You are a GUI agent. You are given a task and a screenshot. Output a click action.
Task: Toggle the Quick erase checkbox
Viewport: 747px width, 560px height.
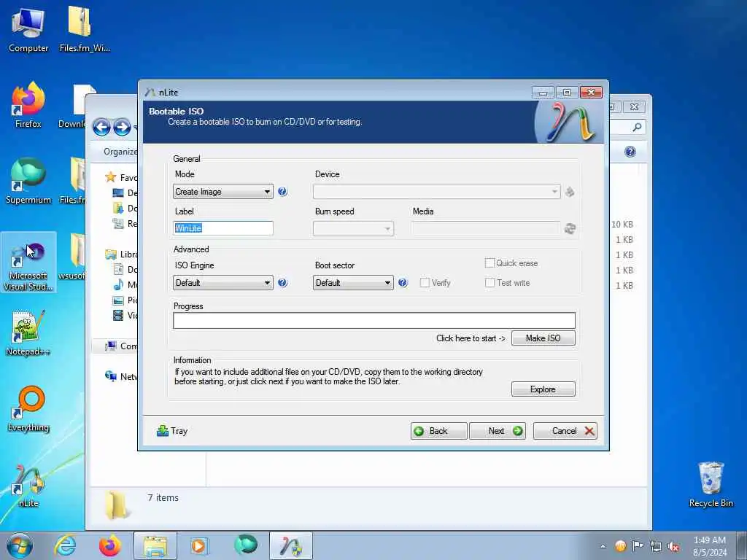point(489,262)
